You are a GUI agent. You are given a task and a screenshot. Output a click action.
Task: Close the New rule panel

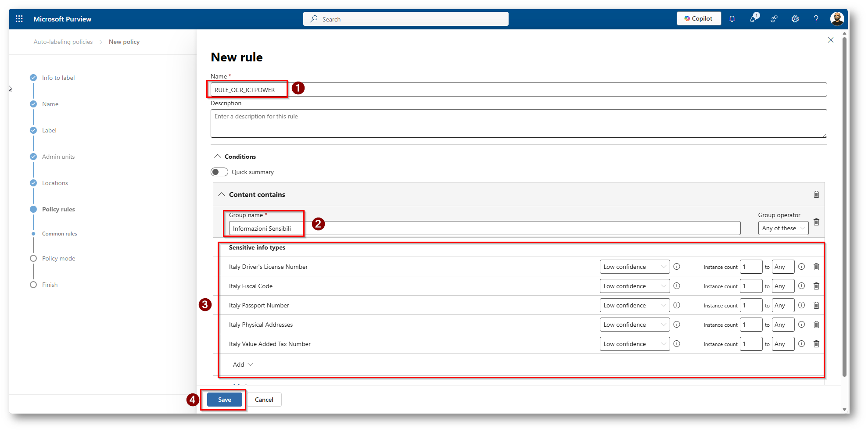(830, 40)
